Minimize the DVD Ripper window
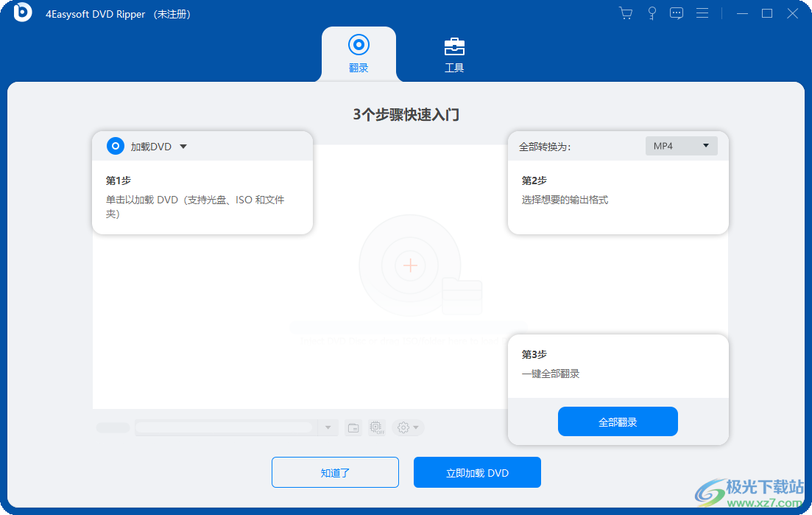 coord(743,13)
